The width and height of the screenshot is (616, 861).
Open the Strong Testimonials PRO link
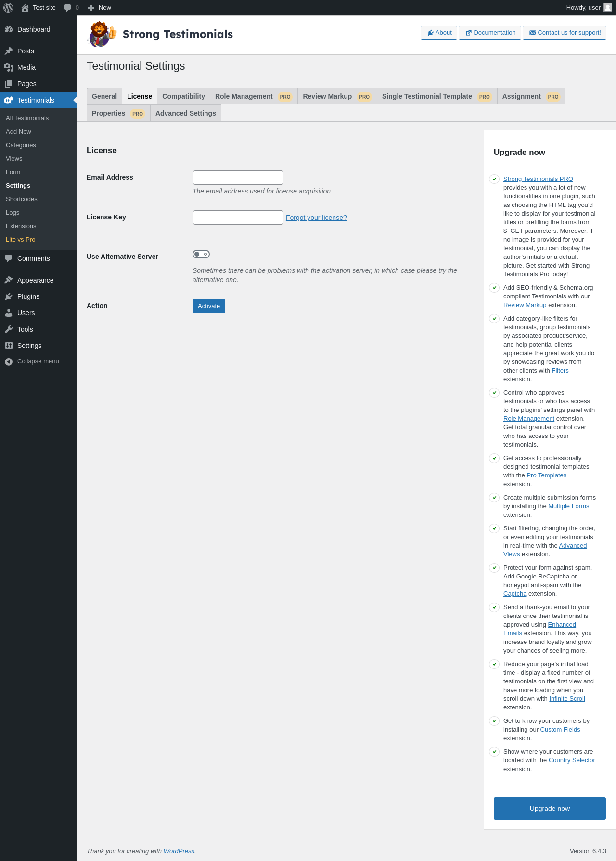538,179
